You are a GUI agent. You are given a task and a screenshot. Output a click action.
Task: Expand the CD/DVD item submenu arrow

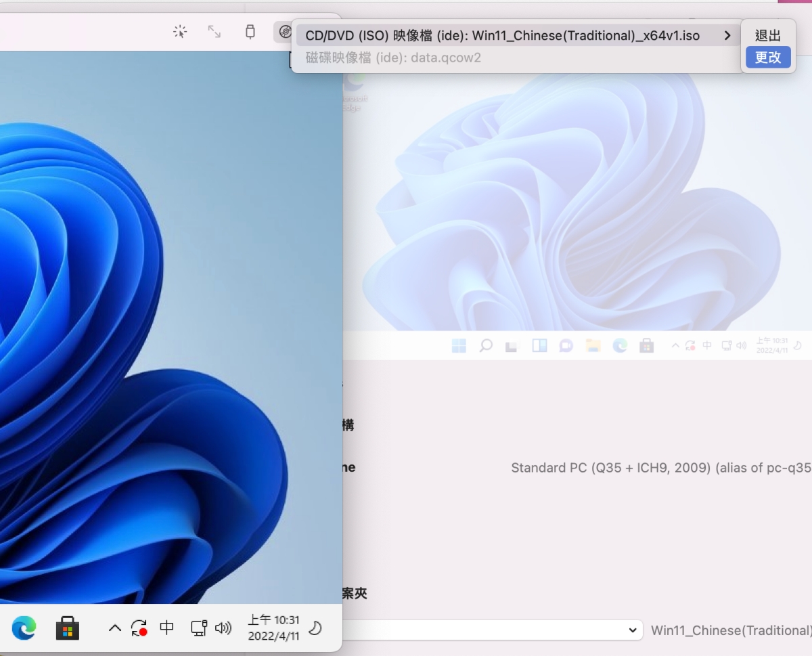(x=727, y=36)
